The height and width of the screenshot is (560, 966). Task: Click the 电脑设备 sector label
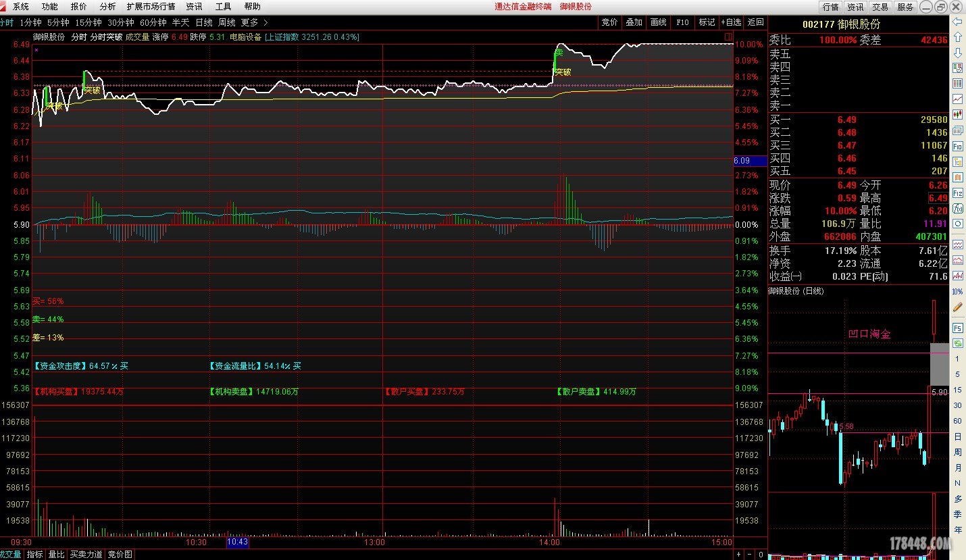tap(245, 37)
